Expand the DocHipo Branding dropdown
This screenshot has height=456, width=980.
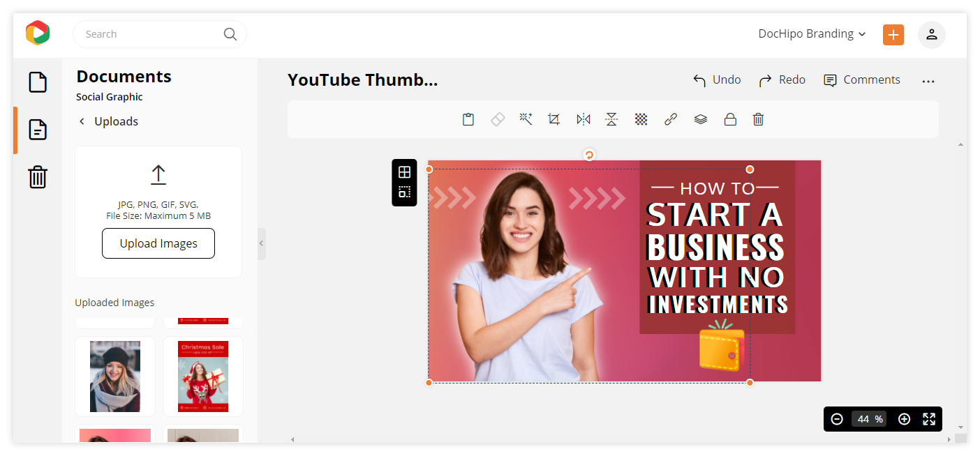812,33
